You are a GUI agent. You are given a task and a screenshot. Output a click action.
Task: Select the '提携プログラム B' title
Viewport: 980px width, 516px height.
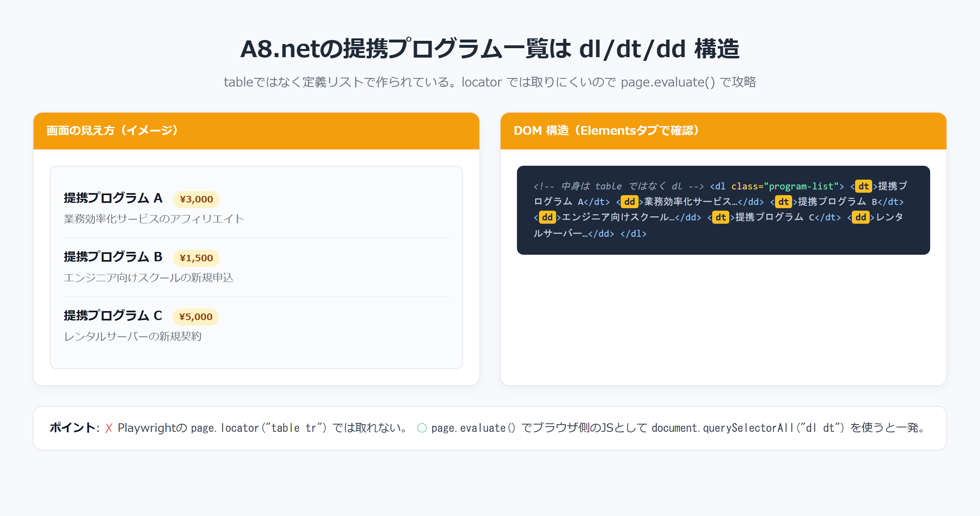[x=113, y=257]
